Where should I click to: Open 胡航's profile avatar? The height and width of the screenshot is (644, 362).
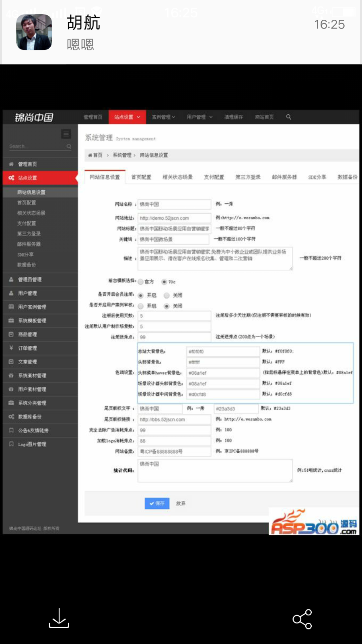point(34,32)
